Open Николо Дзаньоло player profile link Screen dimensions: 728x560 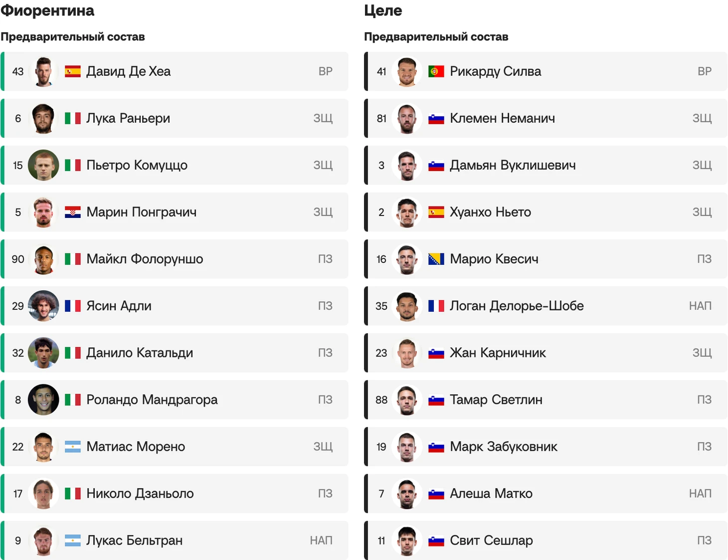tap(140, 494)
